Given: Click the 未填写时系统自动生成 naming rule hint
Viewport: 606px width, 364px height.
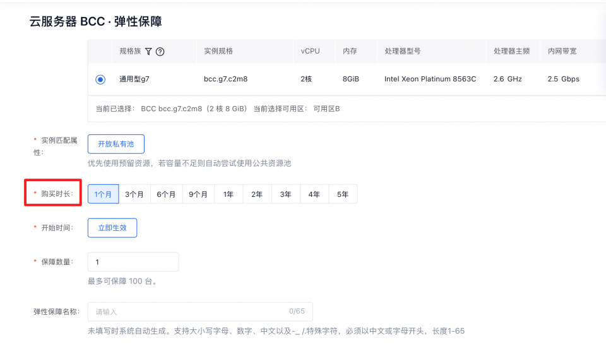Looking at the screenshot, I should (276, 331).
